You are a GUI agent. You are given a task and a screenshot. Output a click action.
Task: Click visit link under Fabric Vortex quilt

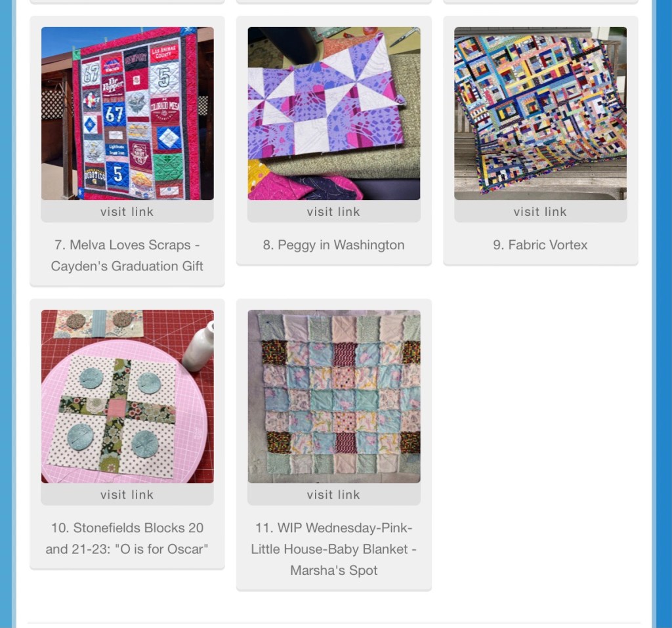(541, 211)
